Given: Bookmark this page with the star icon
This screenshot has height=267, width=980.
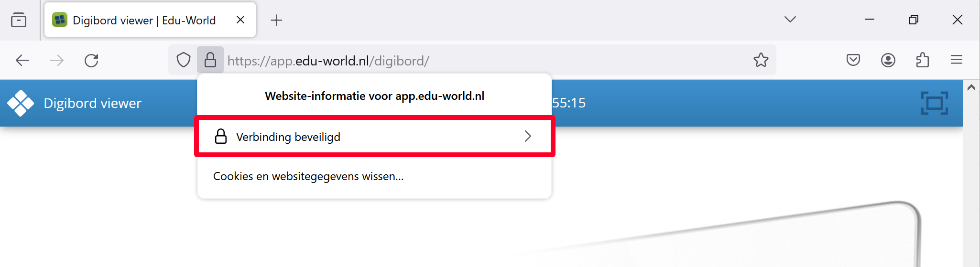Looking at the screenshot, I should click(x=761, y=60).
